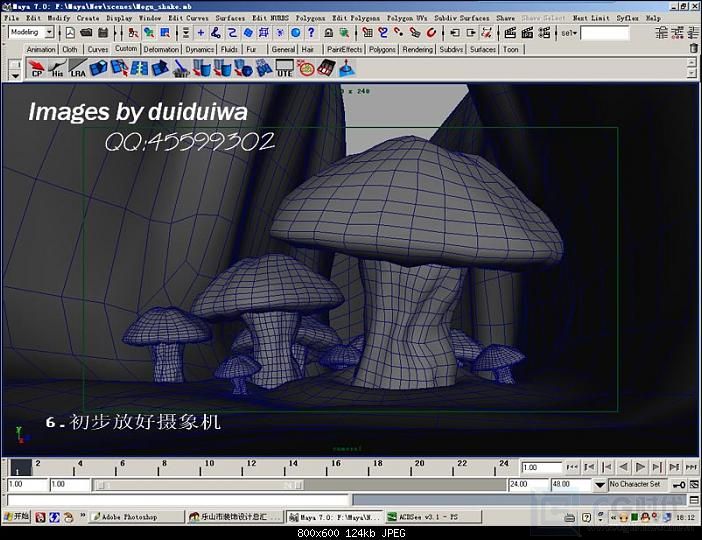Click the Open Scene folder icon
The image size is (702, 540).
click(x=86, y=33)
